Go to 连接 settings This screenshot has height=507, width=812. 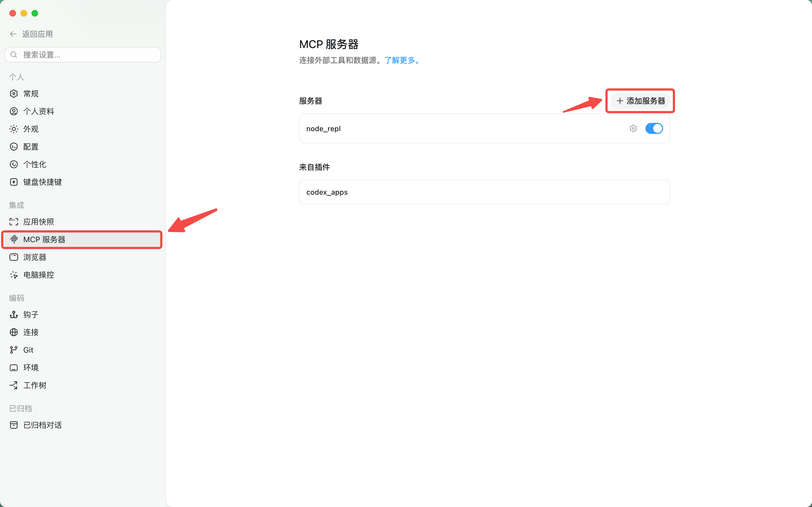[x=82, y=332]
